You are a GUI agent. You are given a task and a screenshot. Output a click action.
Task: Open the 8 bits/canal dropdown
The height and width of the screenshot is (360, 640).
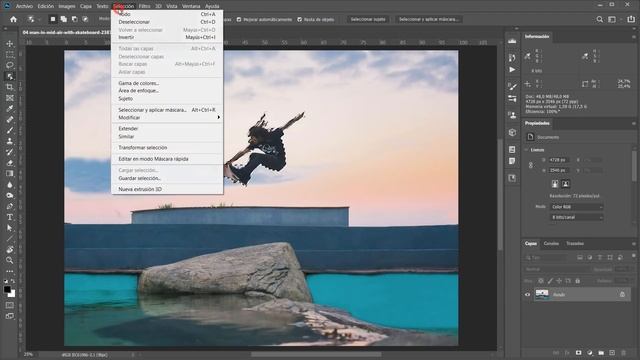(x=576, y=218)
